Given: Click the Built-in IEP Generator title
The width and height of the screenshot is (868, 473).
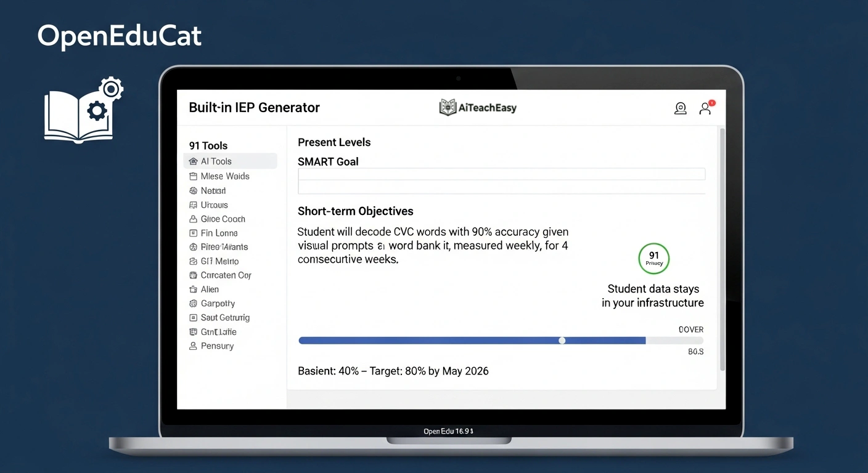Looking at the screenshot, I should coord(255,108).
